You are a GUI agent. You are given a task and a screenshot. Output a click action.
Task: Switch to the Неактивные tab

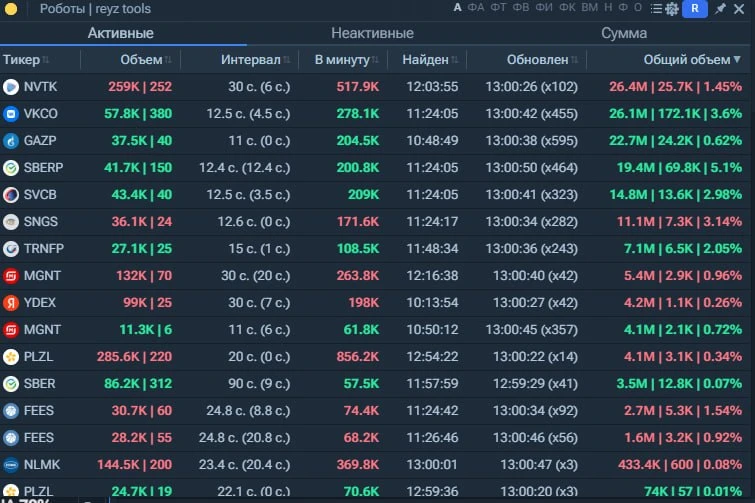(372, 33)
